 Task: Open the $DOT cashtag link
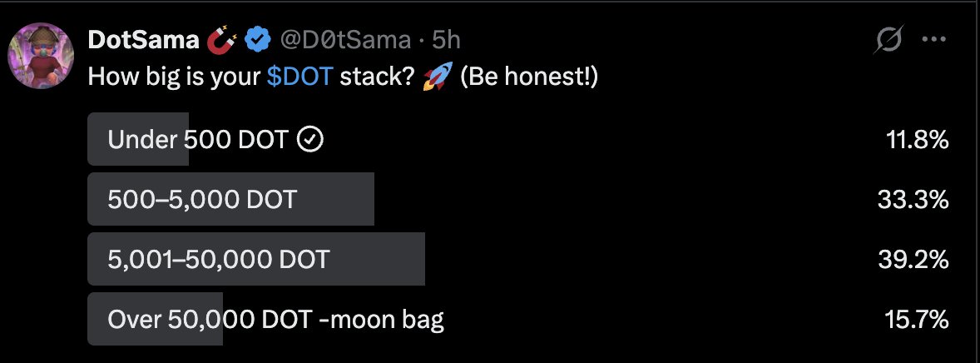tap(299, 77)
